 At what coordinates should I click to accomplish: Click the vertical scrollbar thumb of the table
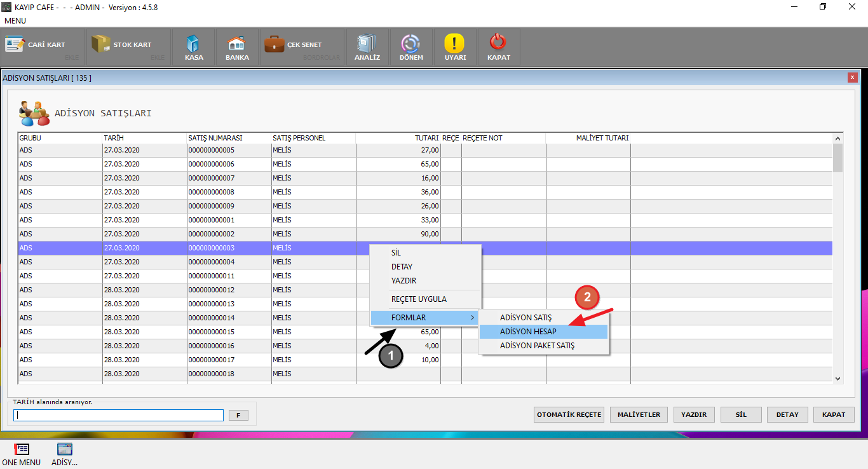[837, 158]
